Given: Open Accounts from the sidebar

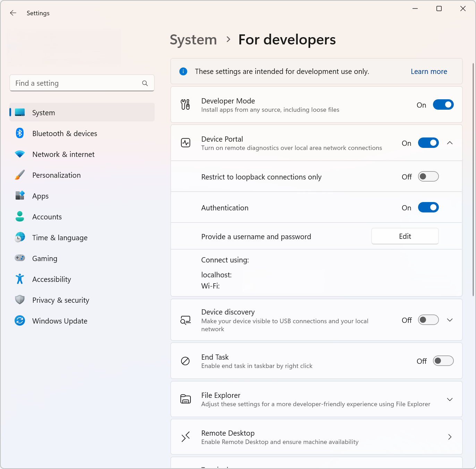Looking at the screenshot, I should tap(47, 217).
